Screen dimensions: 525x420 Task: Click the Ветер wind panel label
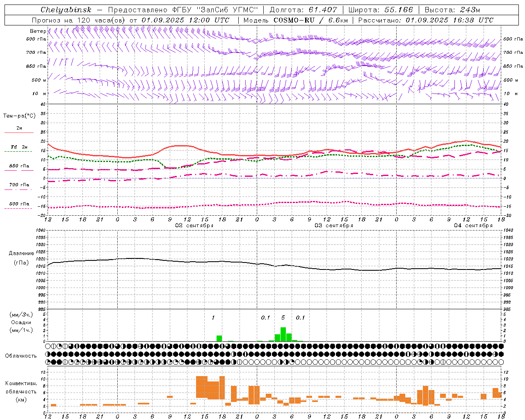pos(38,31)
